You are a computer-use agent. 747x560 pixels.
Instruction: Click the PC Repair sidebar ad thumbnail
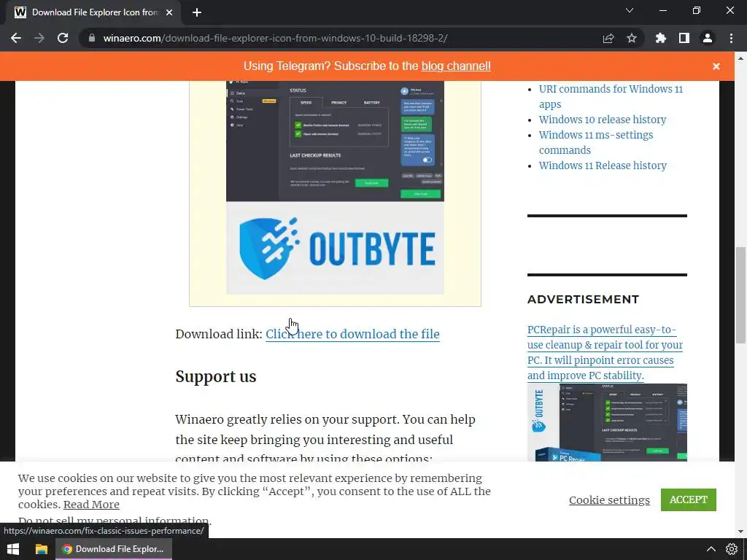click(607, 422)
